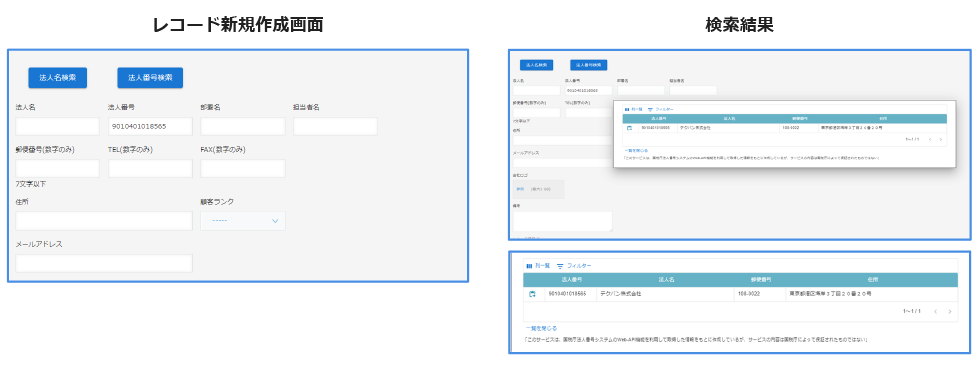Image resolution: width=980 pixels, height=365 pixels.
Task: Click 一覧を閉じる link in upper popup list
Action: tap(636, 150)
